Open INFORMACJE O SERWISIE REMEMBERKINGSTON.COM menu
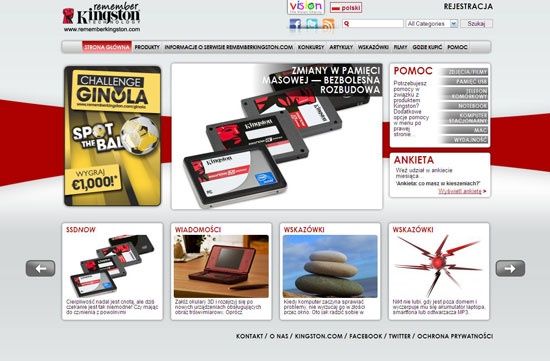Image resolution: width=550 pixels, height=361 pixels. (229, 47)
